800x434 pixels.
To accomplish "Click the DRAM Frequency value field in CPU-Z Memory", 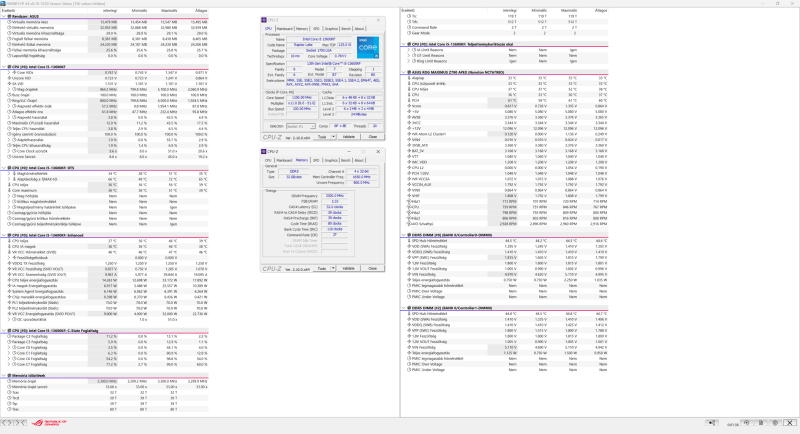I will 334,196.
